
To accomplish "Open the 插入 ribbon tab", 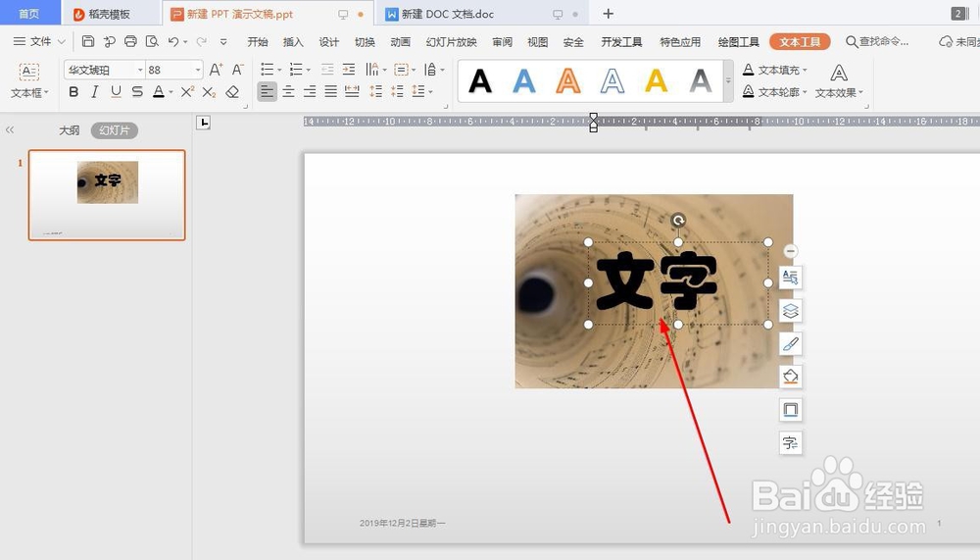I will (293, 42).
